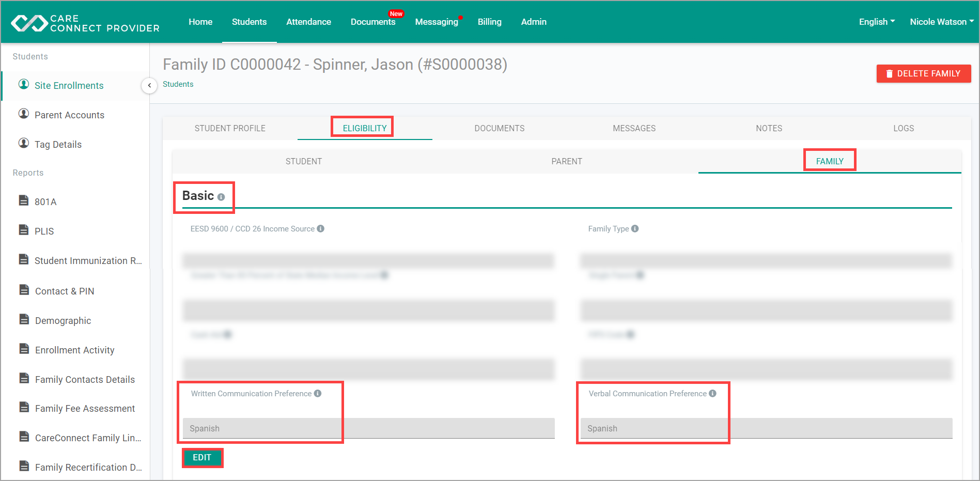This screenshot has width=980, height=481.
Task: Click the Site Enrollments person icon
Action: click(x=23, y=85)
